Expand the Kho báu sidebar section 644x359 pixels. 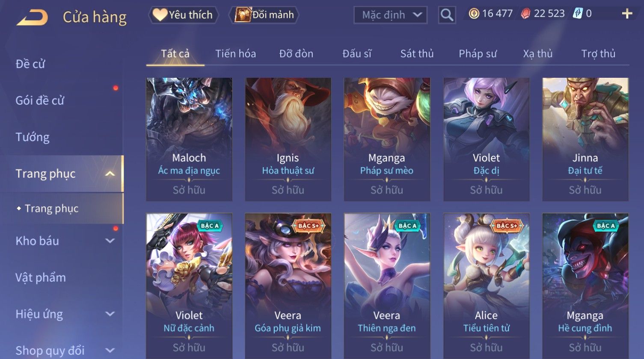pyautogui.click(x=110, y=241)
